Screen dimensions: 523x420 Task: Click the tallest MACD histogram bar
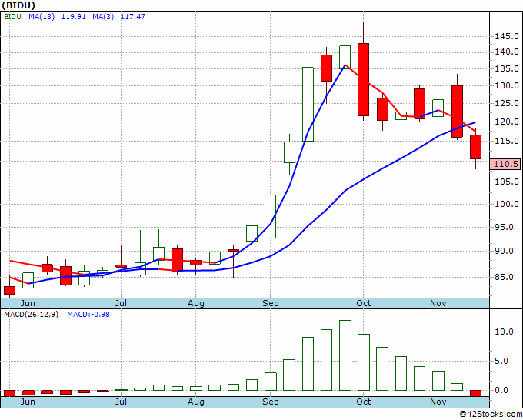[x=345, y=355]
